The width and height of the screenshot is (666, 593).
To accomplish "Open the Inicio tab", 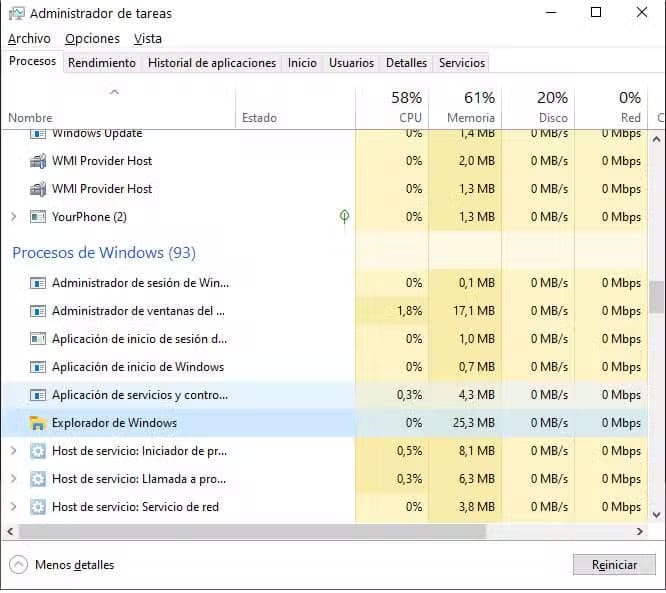I will (x=302, y=63).
